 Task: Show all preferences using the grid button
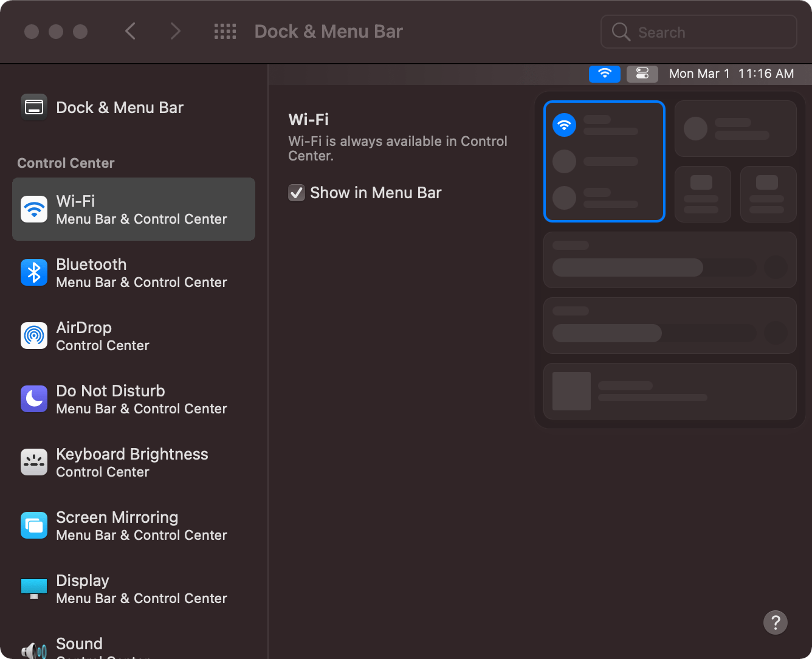[x=225, y=32]
